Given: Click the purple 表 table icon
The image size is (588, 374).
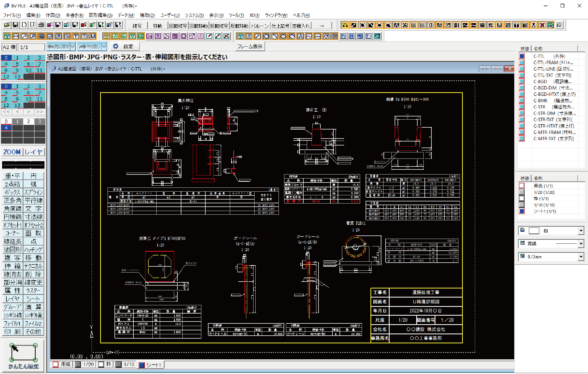Looking at the screenshot, I should click(201, 36).
